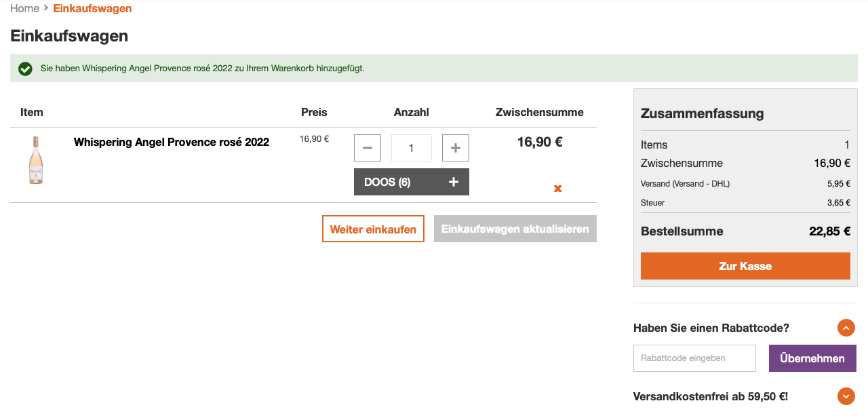Click the Weiter einkaufen button
868x420 pixels.
(x=373, y=229)
